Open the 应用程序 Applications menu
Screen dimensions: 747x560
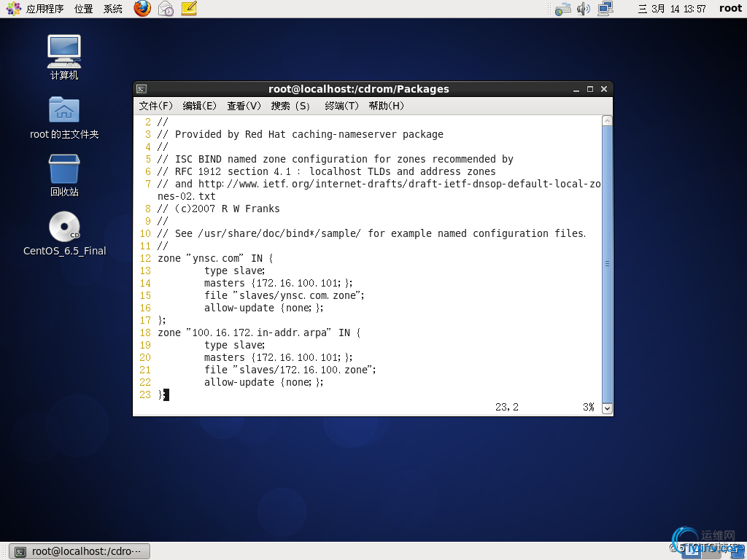coord(44,9)
